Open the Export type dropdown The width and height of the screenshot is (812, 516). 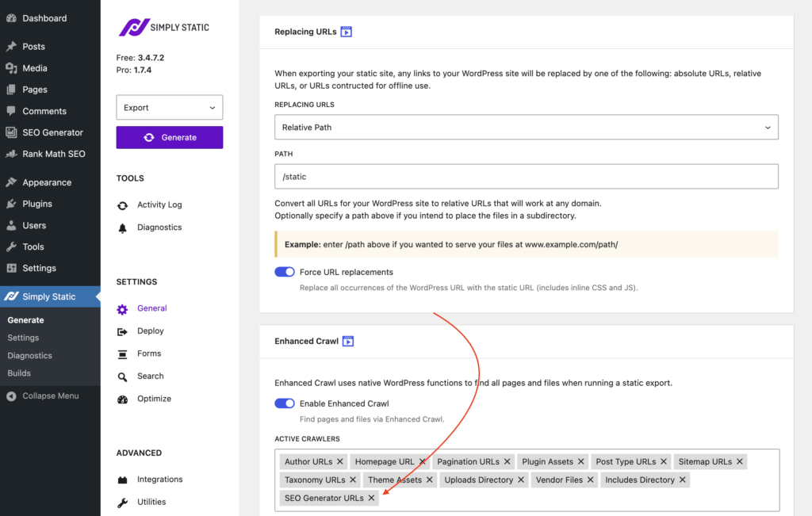point(169,108)
